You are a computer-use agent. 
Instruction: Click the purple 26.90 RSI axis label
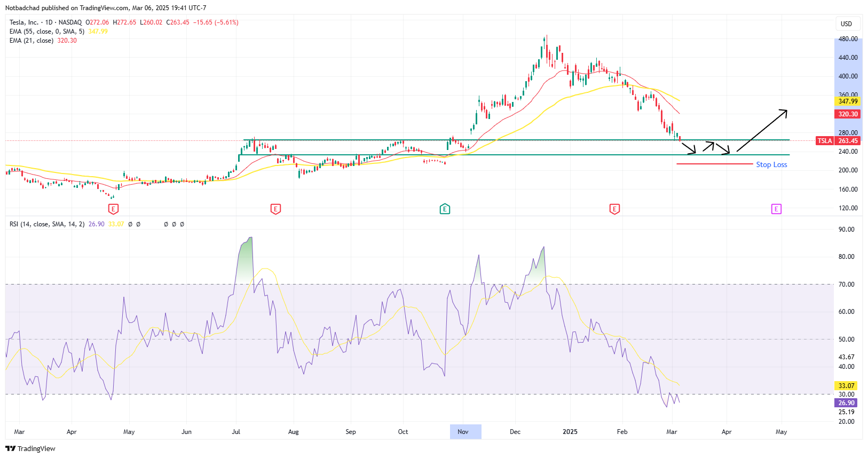pos(846,403)
